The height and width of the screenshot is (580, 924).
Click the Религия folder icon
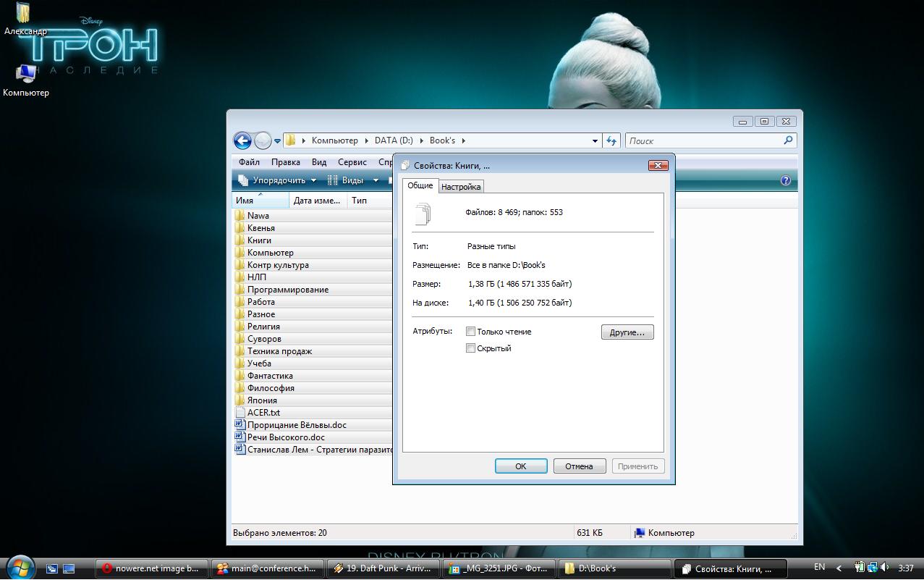240,326
